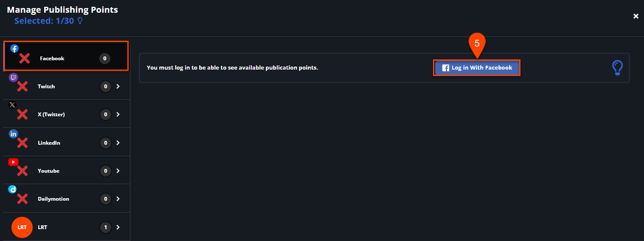Log in With Facebook button
Screen dimensions: 644x241
pyautogui.click(x=477, y=68)
